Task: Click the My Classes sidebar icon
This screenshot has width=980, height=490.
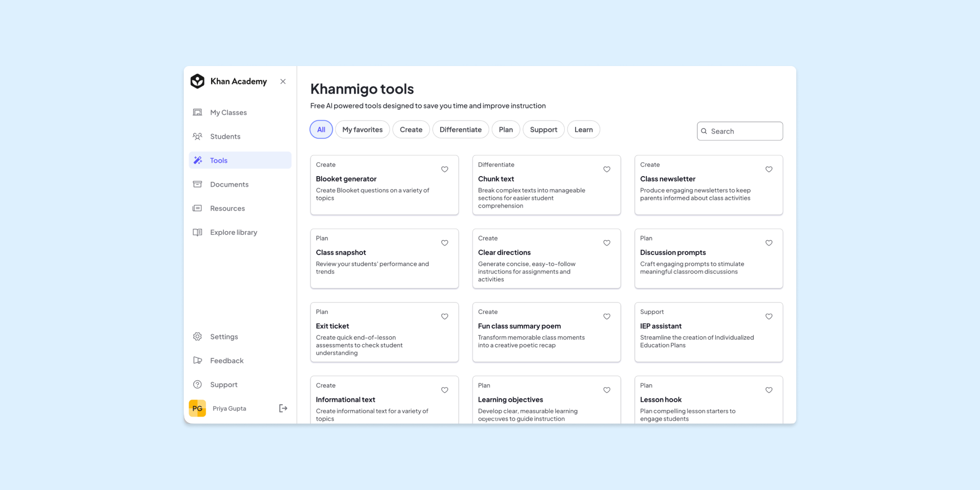Action: [x=197, y=112]
